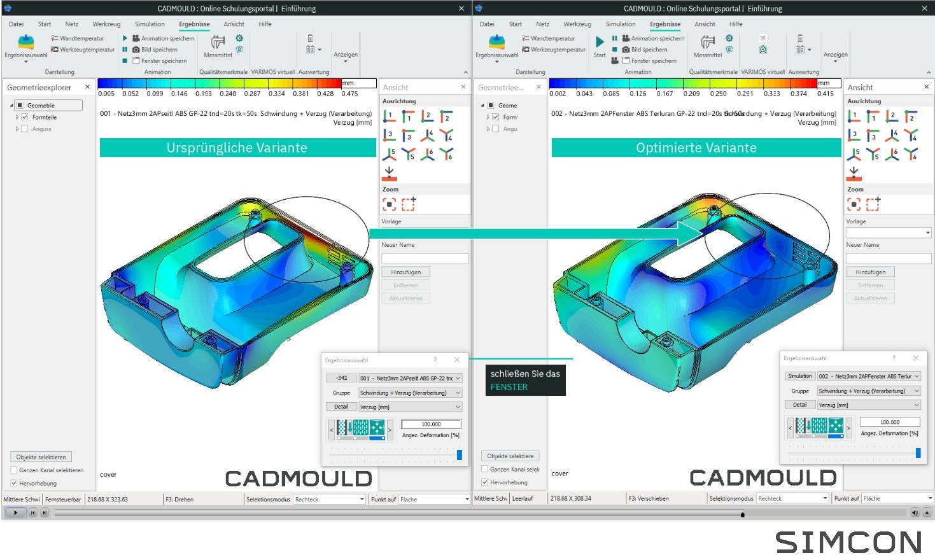Activate the zoom-to-fit icon under Zoom

point(390,204)
